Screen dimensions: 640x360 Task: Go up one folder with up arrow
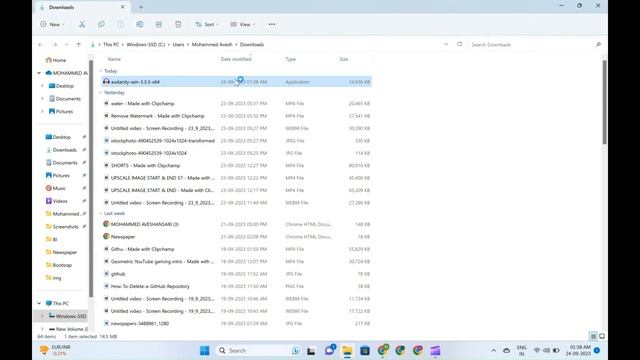pos(79,44)
